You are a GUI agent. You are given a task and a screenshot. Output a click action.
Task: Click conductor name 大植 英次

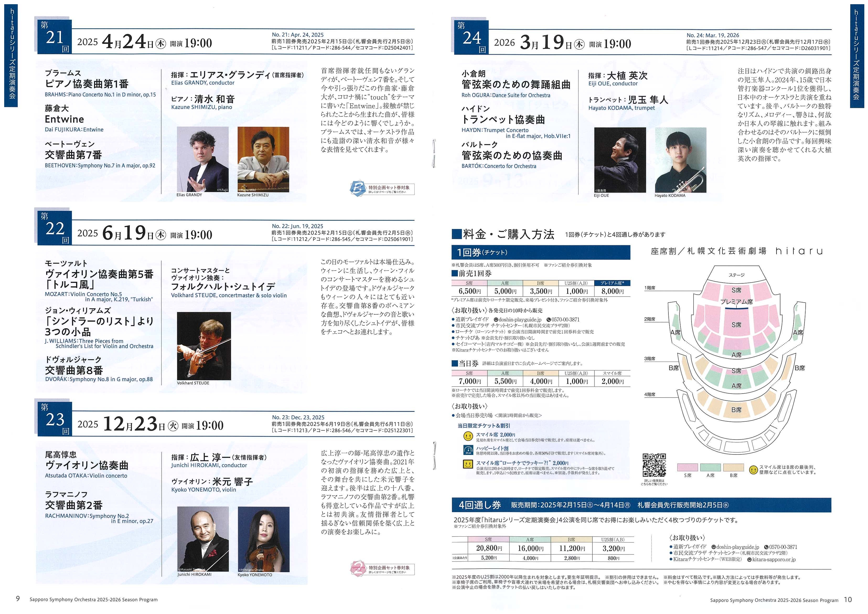tap(627, 75)
